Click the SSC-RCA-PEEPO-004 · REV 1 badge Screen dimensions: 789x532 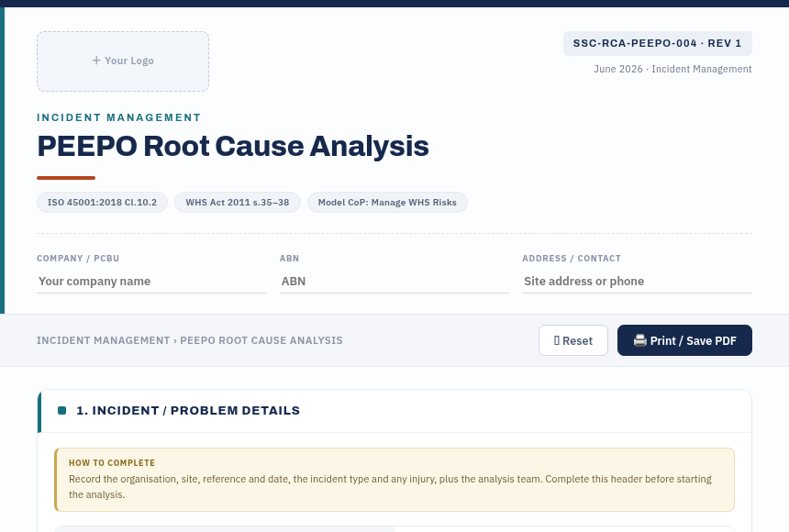point(657,43)
